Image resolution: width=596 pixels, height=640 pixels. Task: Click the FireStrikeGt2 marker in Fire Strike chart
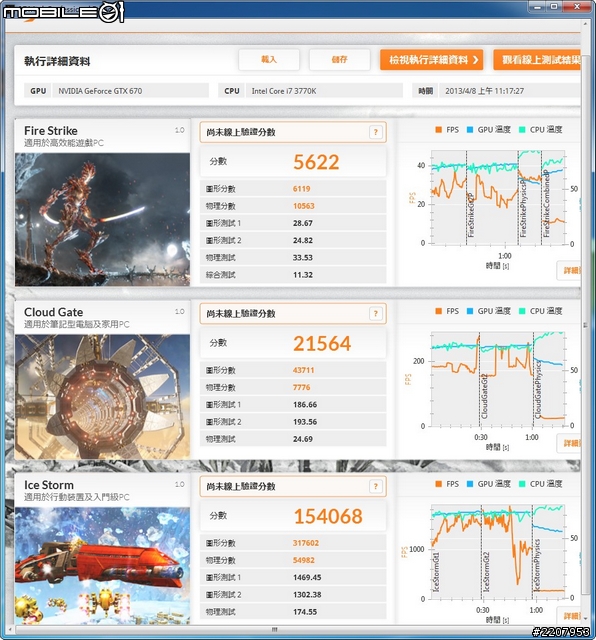pos(471,215)
